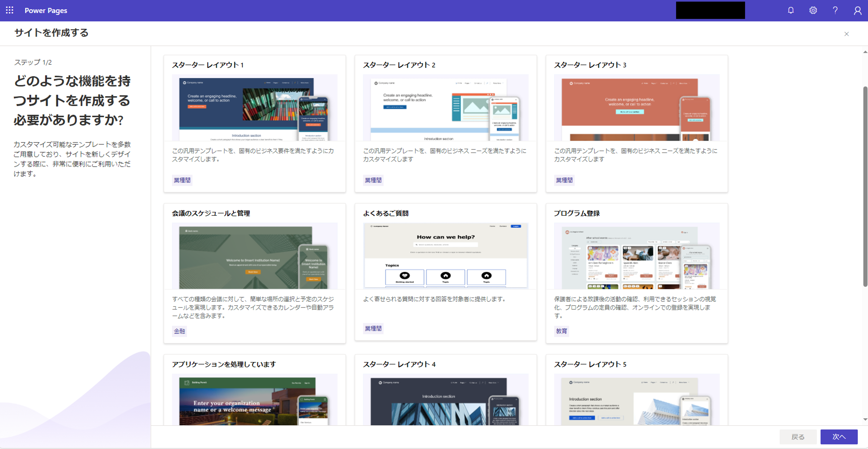Image resolution: width=868 pixels, height=449 pixels.
Task: Click the scrollbar up arrow
Action: 865,52
